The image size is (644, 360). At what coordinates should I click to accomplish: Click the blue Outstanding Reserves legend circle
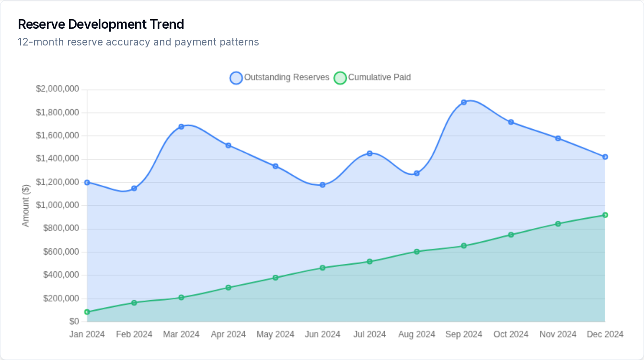[x=236, y=78]
